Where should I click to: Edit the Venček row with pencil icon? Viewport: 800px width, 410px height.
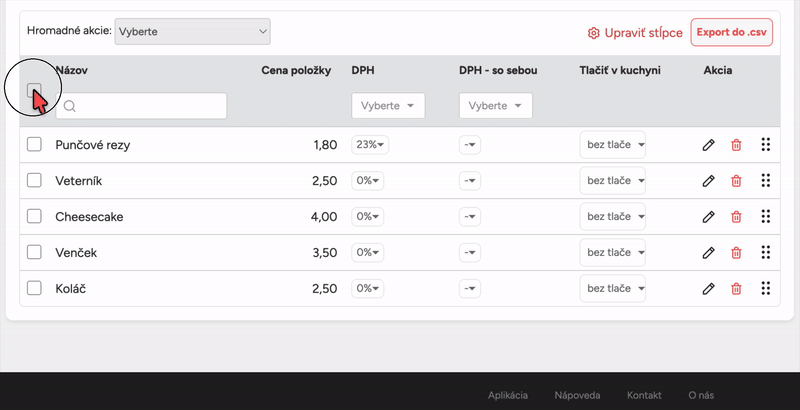point(708,253)
